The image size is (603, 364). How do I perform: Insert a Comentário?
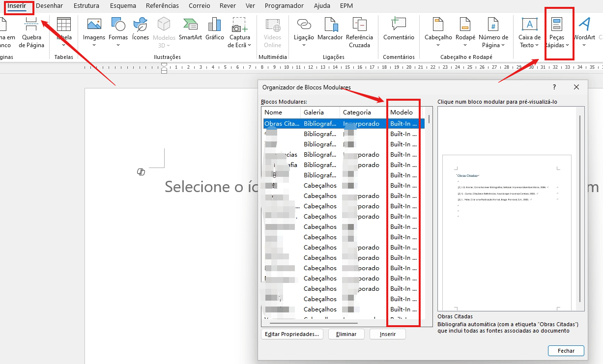399,29
